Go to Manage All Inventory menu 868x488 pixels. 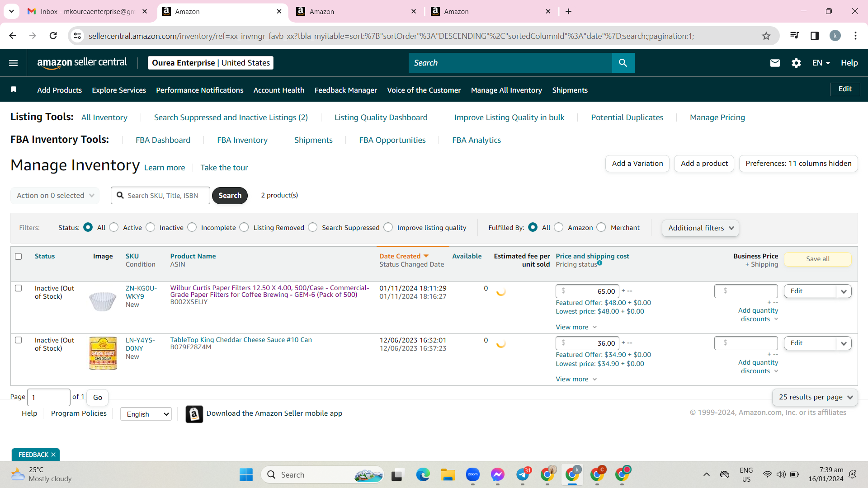[x=506, y=90]
